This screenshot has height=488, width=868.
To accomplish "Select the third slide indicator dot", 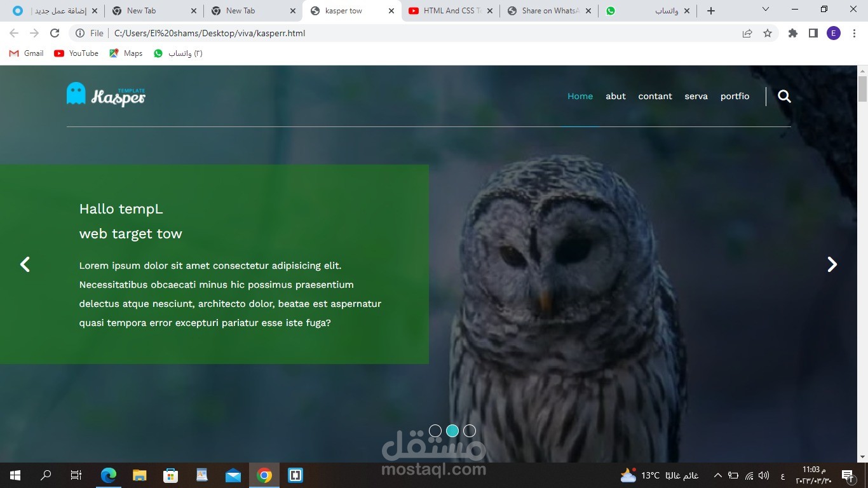I will click(x=470, y=430).
